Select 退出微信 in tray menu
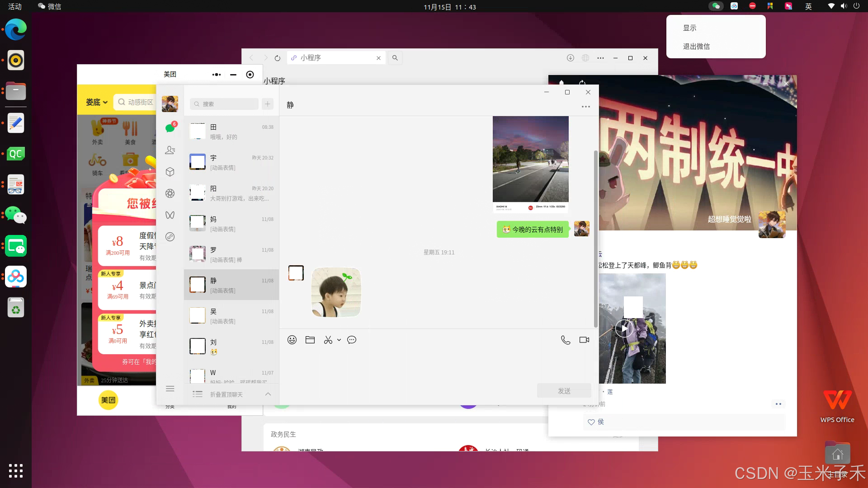This screenshot has height=488, width=868. coord(696,47)
